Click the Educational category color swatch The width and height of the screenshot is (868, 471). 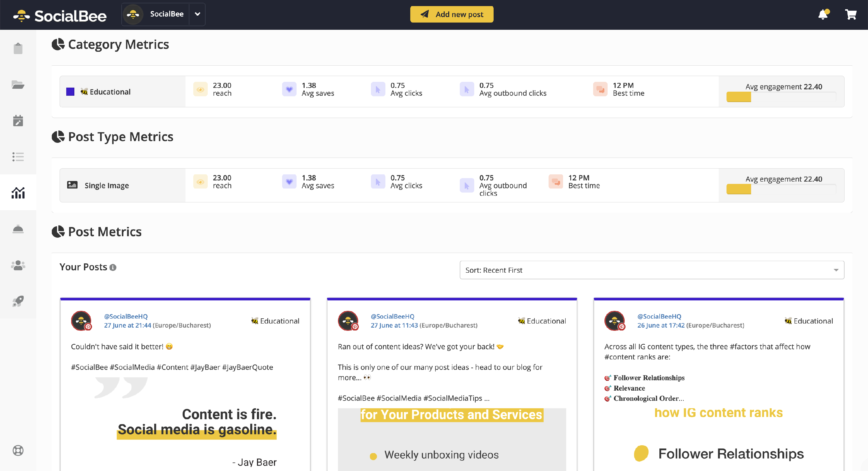(x=70, y=92)
